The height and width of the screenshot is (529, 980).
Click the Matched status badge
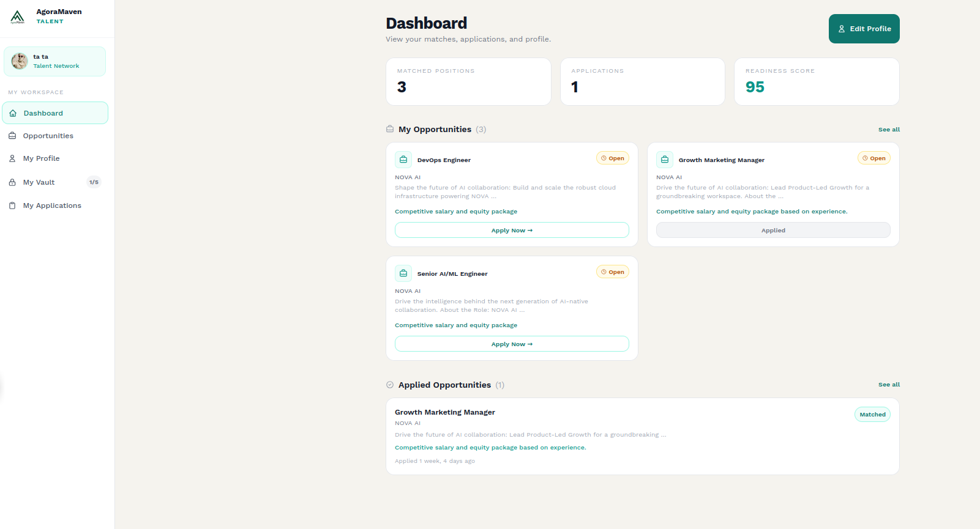click(872, 415)
